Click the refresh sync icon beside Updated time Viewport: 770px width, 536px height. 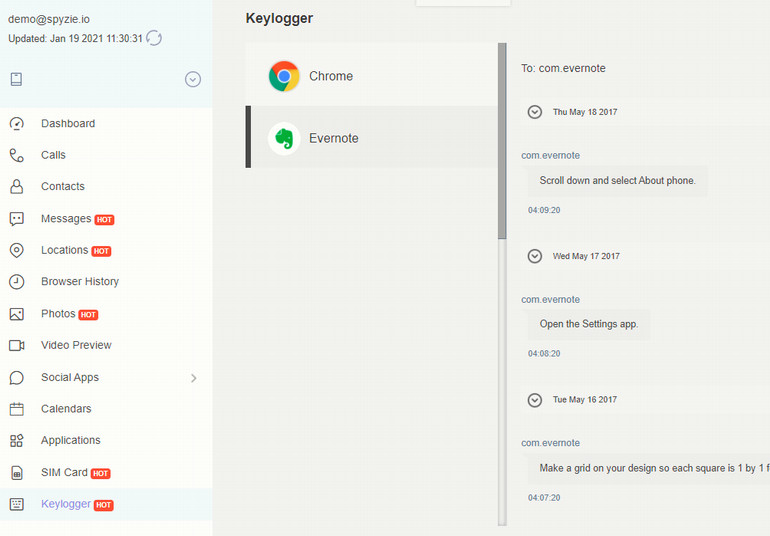[x=154, y=38]
